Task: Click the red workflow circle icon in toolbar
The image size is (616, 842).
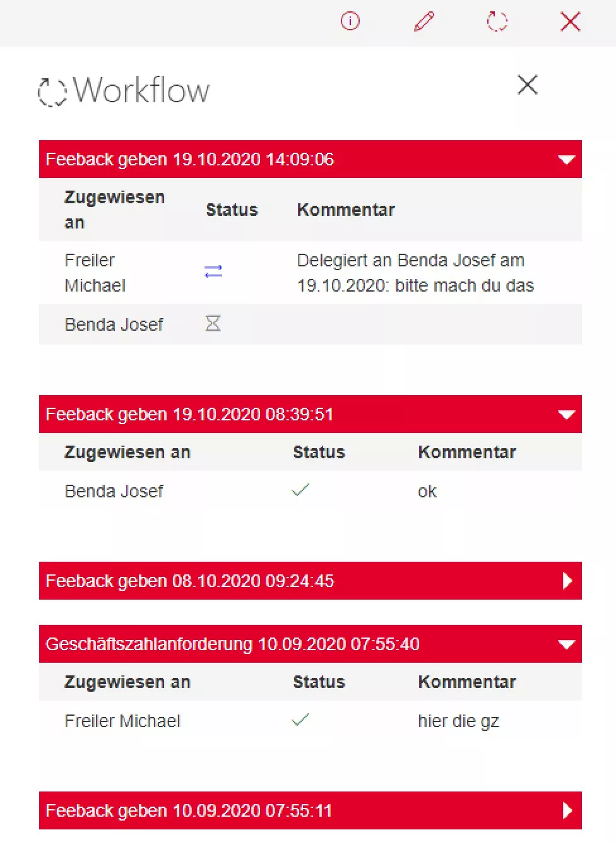Action: (x=497, y=21)
